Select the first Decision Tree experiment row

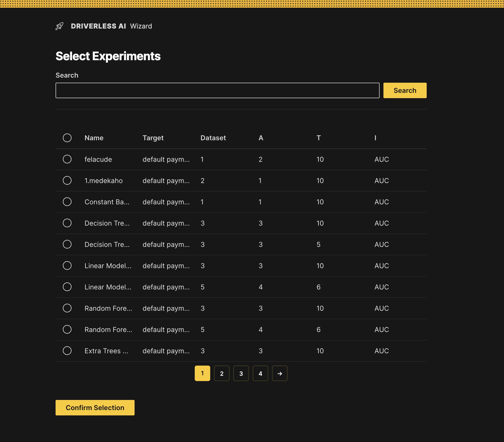tap(67, 223)
